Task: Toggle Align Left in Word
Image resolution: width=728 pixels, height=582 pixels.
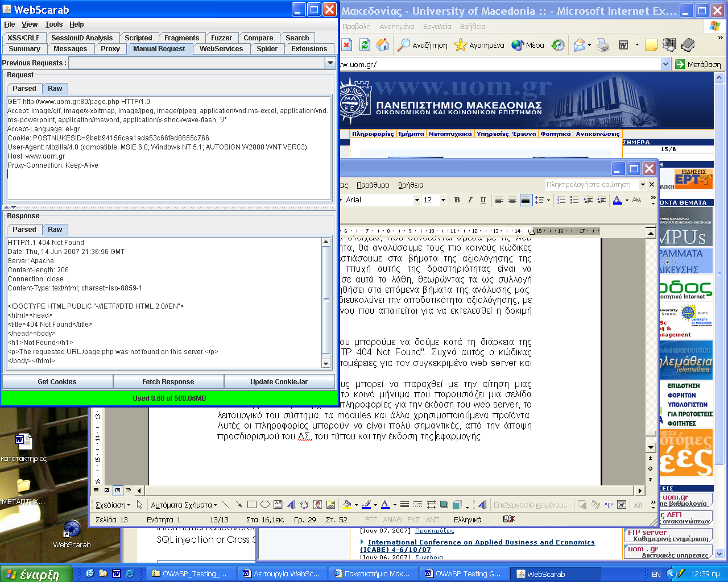Action: pyautogui.click(x=499, y=199)
